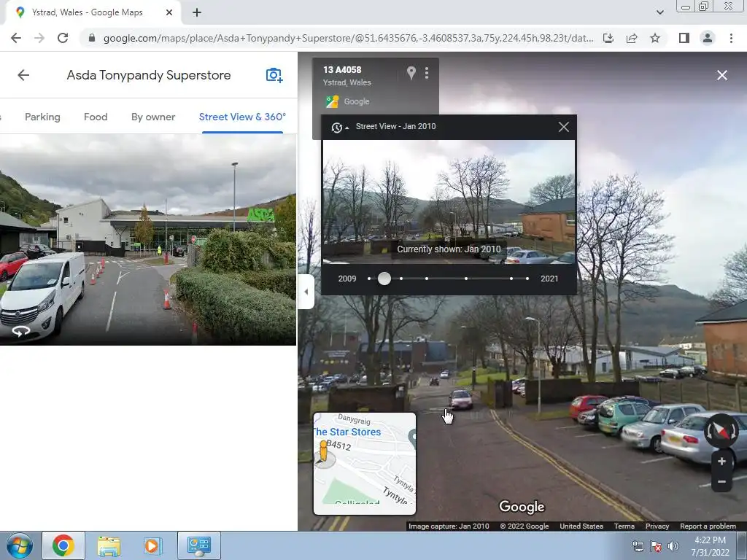This screenshot has height=560, width=747.
Task: Click the timeline slider handle at 2010
Action: click(x=384, y=279)
